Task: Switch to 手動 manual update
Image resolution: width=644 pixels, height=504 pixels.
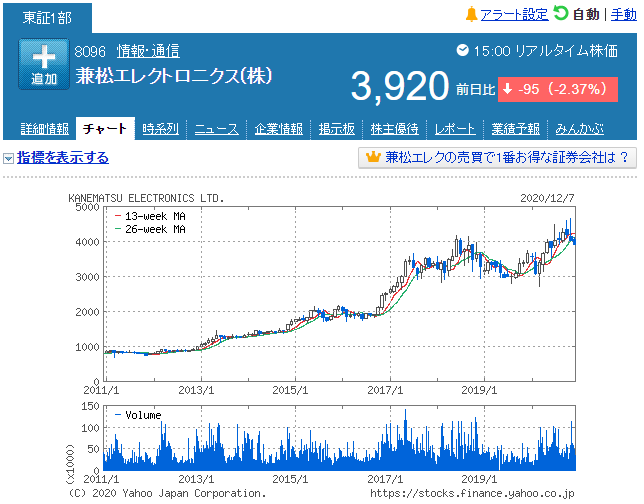Action: (x=623, y=15)
